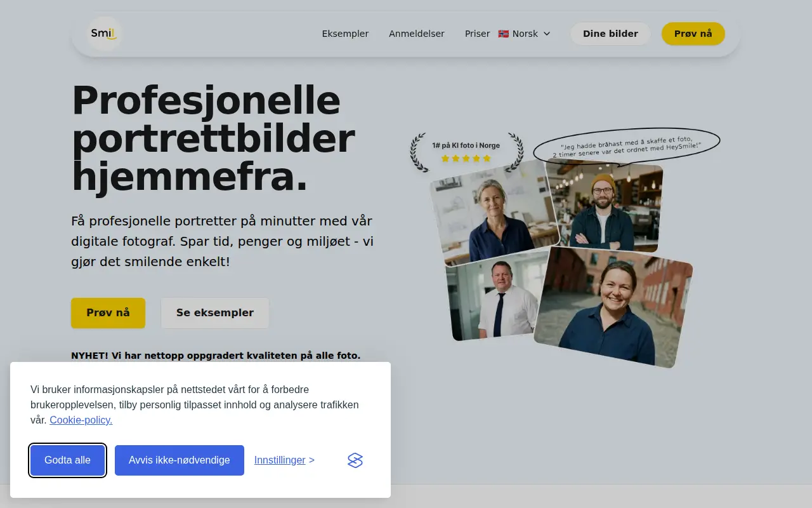Click the laurel wreath award badge
The image size is (812, 508).
click(x=466, y=152)
